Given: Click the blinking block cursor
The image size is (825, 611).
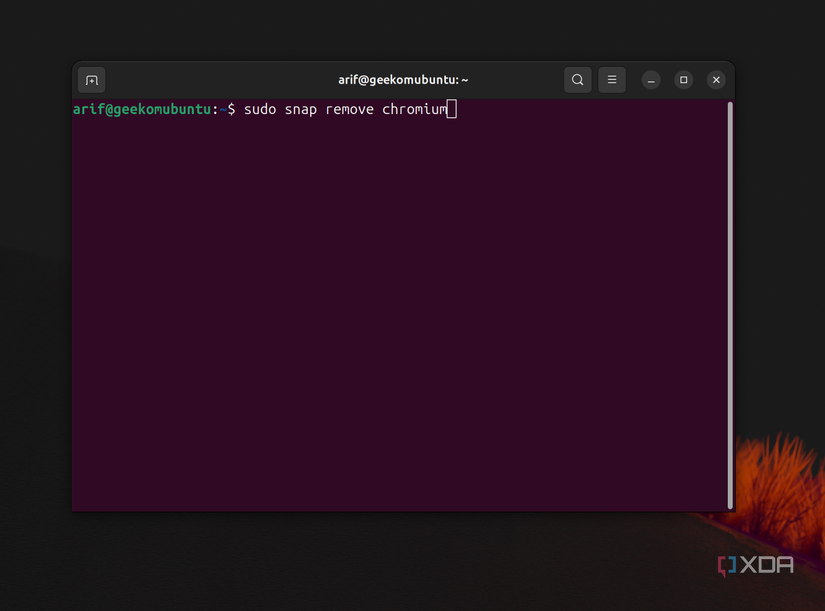Looking at the screenshot, I should [x=450, y=109].
